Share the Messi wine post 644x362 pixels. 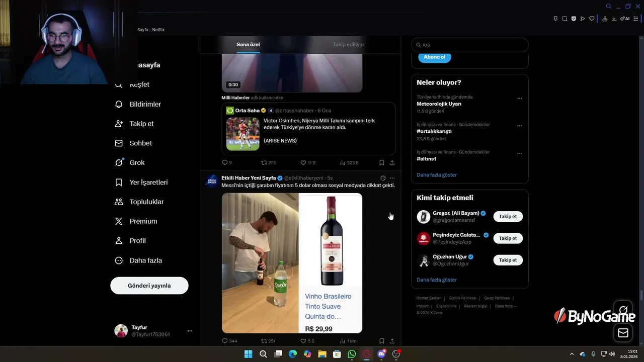pyautogui.click(x=392, y=341)
